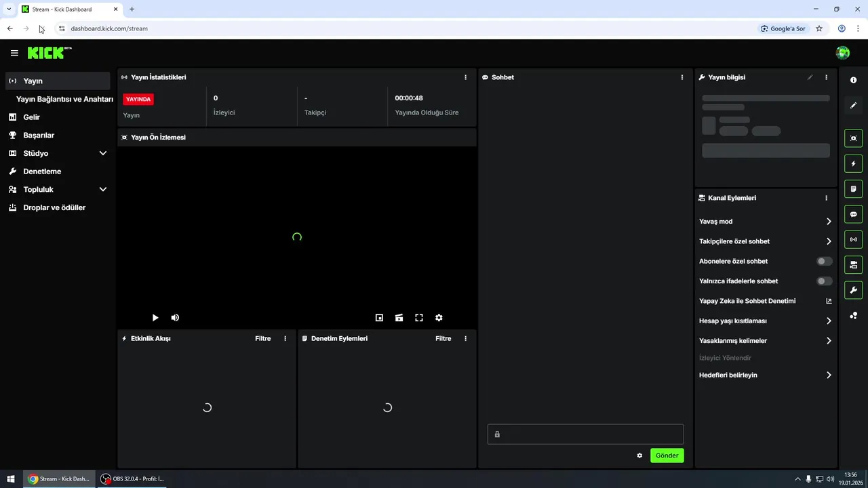Image resolution: width=868 pixels, height=488 pixels.
Task: Enter fullscreen in stream preview
Action: (x=419, y=317)
